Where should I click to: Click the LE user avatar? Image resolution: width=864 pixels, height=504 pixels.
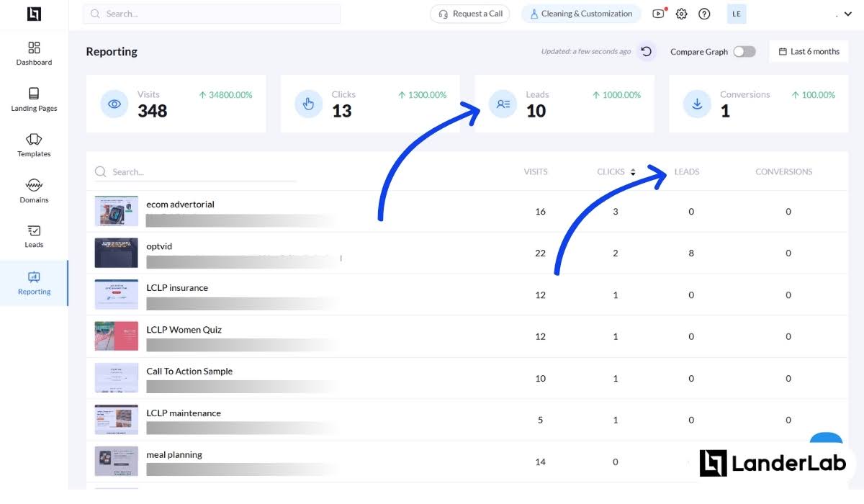737,14
